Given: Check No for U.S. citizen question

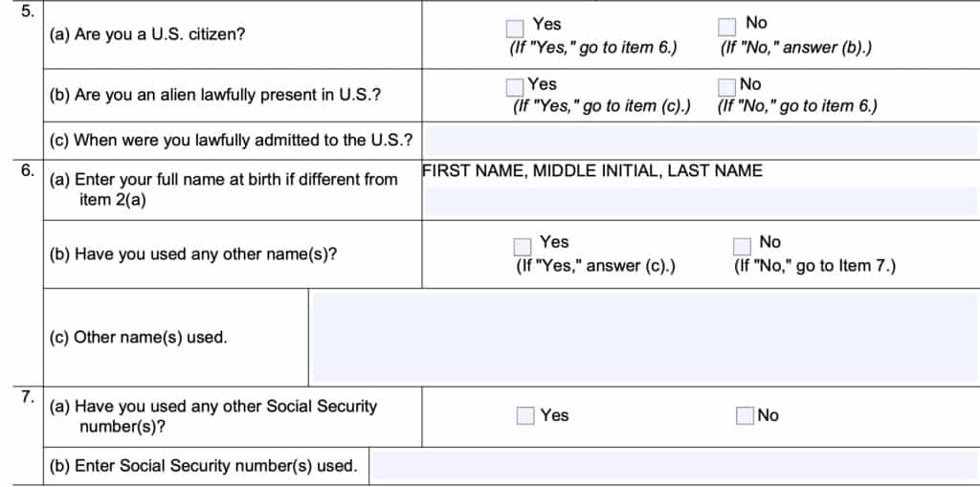Looking at the screenshot, I should click(x=727, y=27).
